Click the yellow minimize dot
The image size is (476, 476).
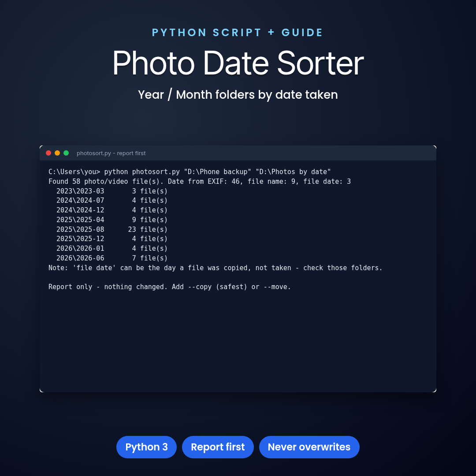pyautogui.click(x=57, y=153)
